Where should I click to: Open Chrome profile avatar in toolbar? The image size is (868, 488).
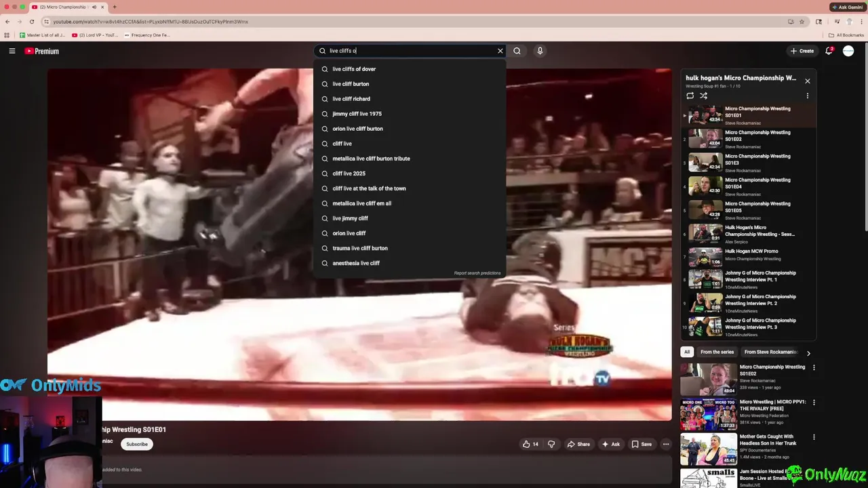pos(848,22)
